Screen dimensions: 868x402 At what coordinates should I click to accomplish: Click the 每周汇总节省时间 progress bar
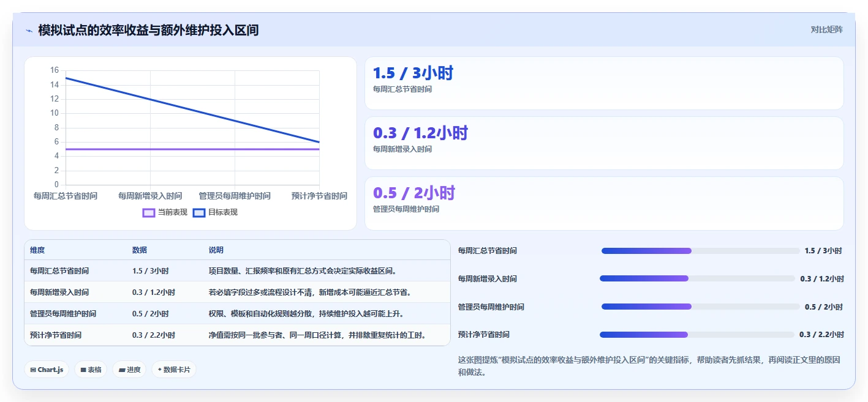coord(700,251)
